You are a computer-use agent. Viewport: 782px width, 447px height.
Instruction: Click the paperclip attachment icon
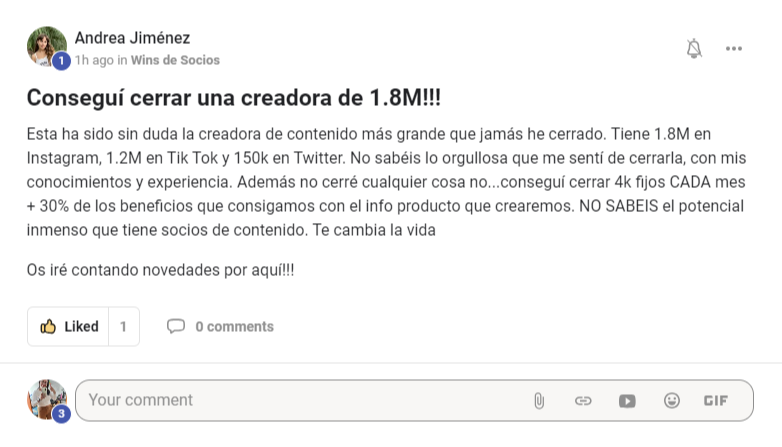point(539,401)
